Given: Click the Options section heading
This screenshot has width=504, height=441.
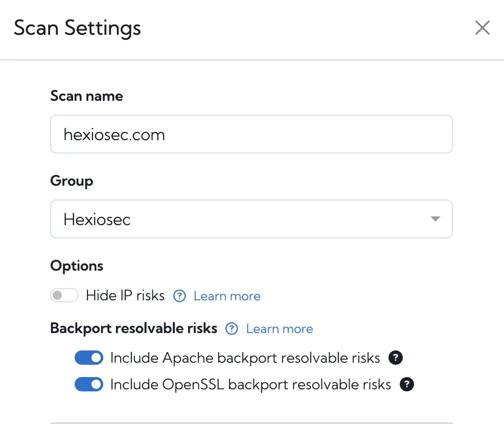Looking at the screenshot, I should pyautogui.click(x=76, y=266).
